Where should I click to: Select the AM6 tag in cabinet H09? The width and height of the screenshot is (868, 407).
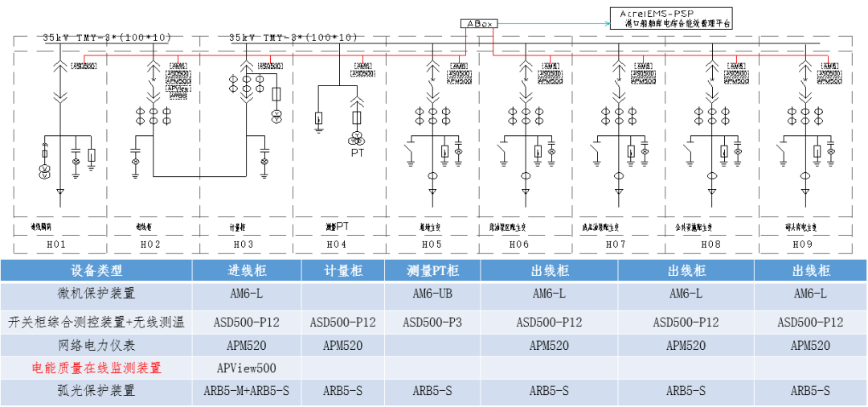pyautogui.click(x=828, y=66)
